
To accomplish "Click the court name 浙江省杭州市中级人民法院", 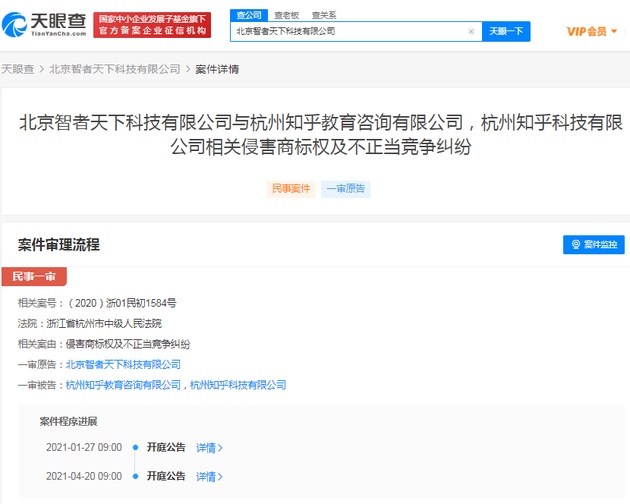I will 104,324.
